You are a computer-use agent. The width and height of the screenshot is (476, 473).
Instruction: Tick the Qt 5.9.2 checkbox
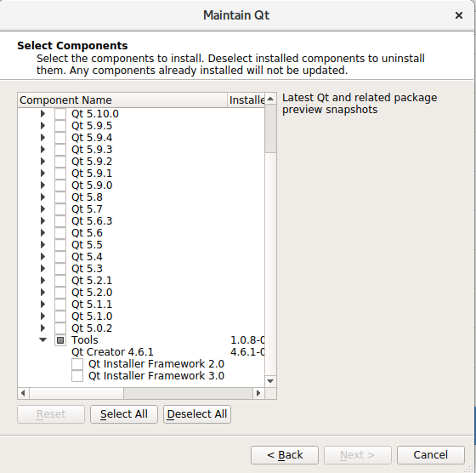tap(60, 162)
